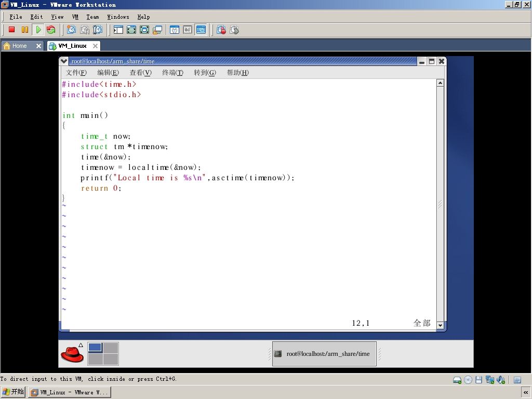Open terminal 终端(T) menu
Image resolution: width=532 pixels, height=399 pixels.
click(172, 73)
